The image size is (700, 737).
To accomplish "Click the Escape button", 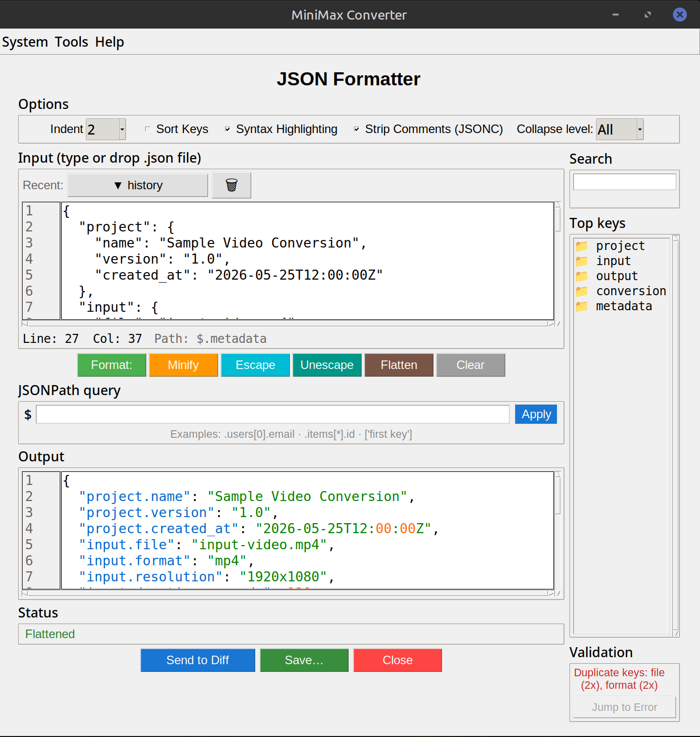I will point(256,365).
